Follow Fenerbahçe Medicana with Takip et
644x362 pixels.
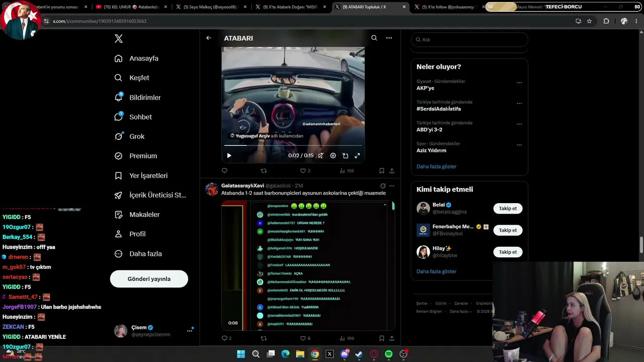coord(508,230)
